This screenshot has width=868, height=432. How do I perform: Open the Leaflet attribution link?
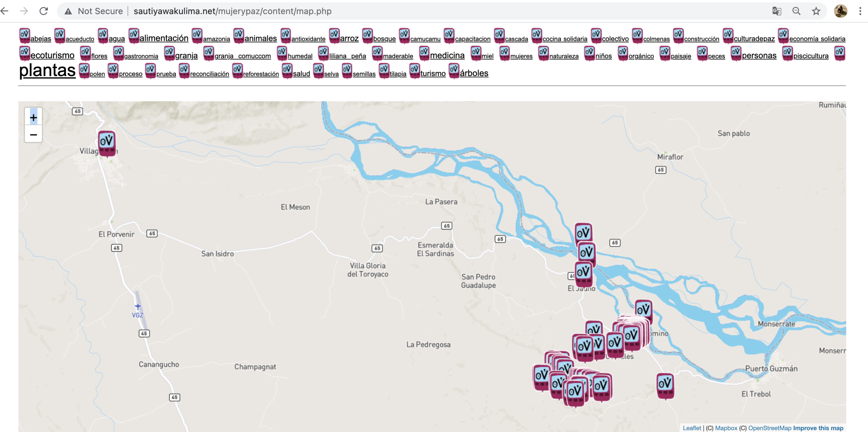coord(692,428)
